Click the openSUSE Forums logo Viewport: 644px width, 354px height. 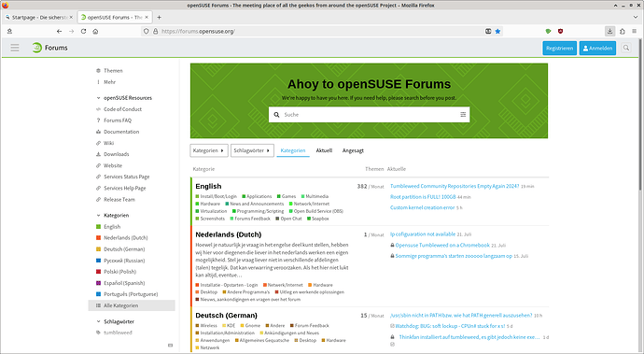point(49,48)
